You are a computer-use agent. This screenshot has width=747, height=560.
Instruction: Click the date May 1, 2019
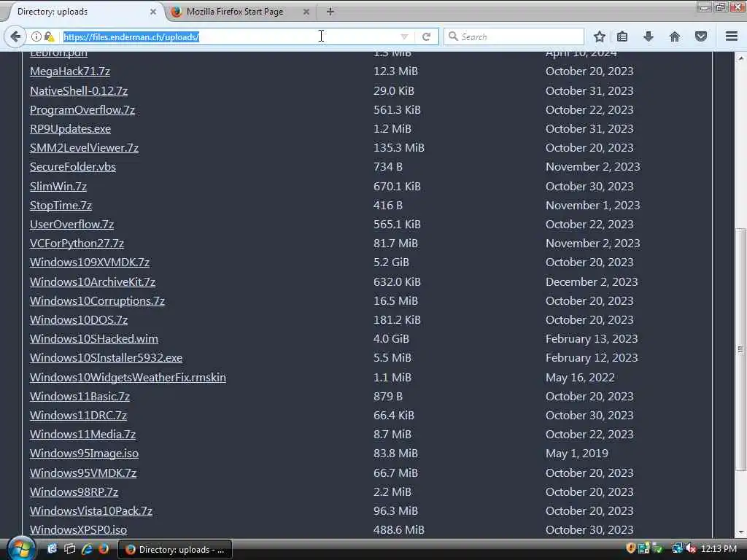coord(577,454)
